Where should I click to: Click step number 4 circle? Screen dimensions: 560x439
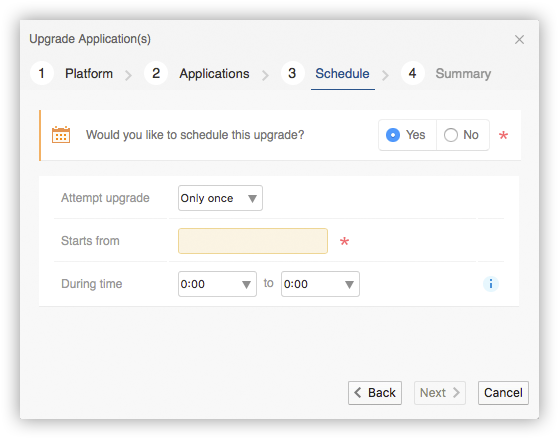412,73
